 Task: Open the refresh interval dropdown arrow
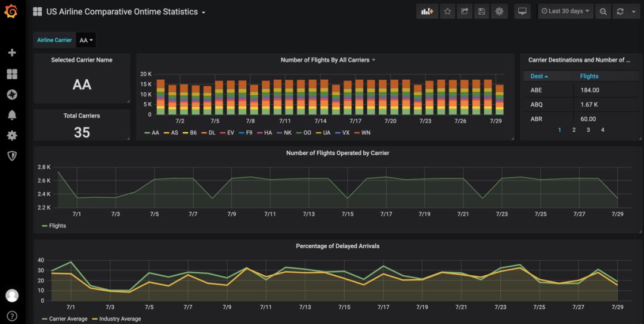[633, 11]
